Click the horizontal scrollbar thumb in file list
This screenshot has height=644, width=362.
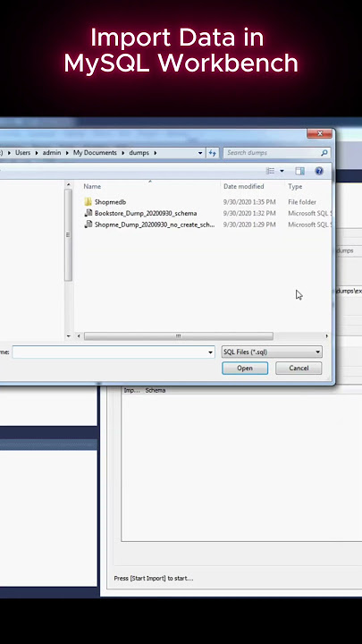point(179,336)
